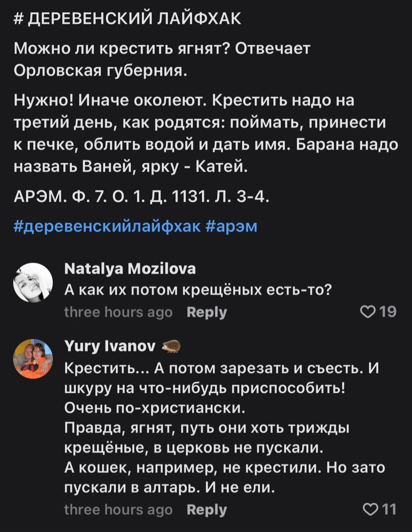Click the 19 likes count
The height and width of the screenshot is (532, 412).
(x=388, y=312)
